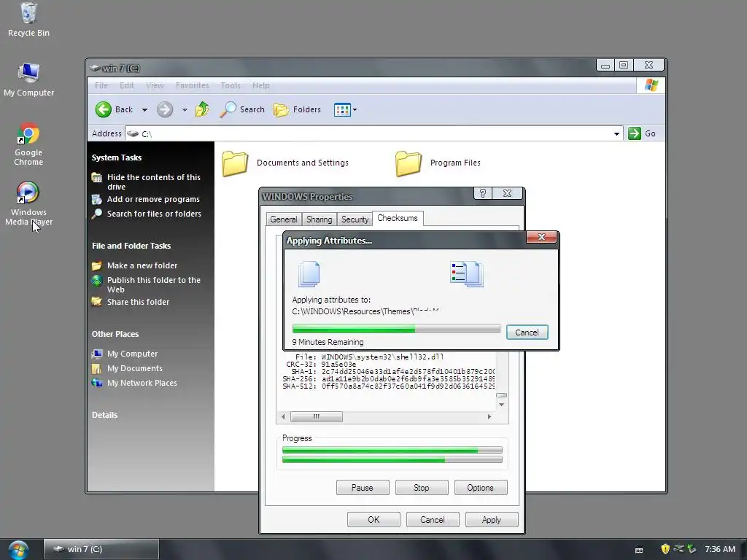Click the safely remove hardware tray icon
The image size is (747, 560).
(x=692, y=549)
